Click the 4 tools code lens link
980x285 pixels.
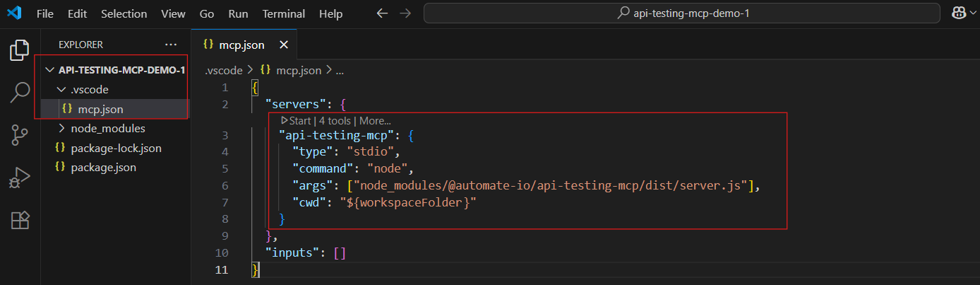coord(335,121)
